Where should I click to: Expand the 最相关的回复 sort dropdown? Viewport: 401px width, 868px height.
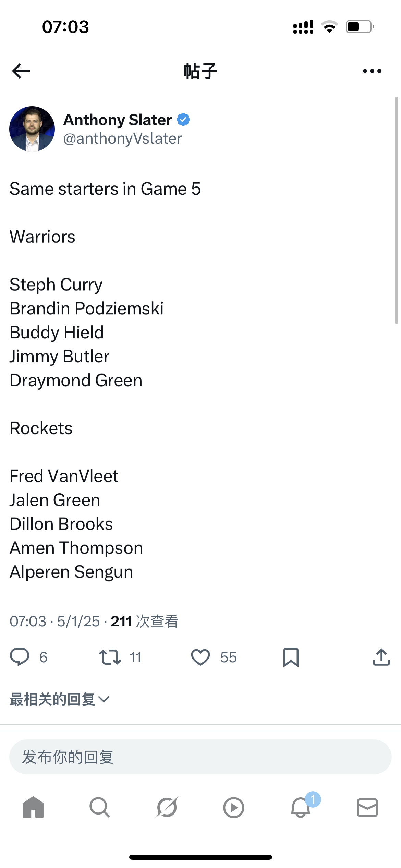pos(60,699)
